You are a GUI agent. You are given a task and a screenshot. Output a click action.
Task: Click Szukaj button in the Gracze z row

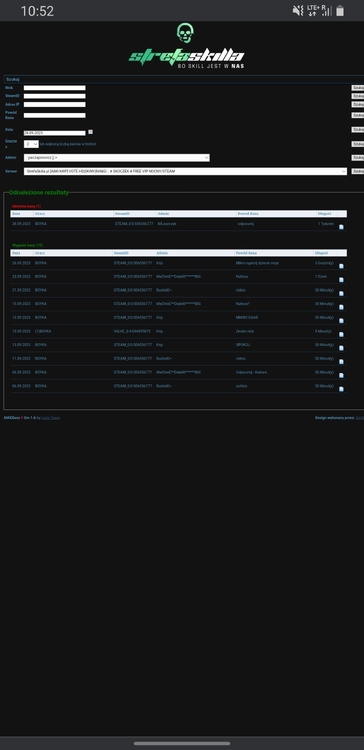(358, 144)
